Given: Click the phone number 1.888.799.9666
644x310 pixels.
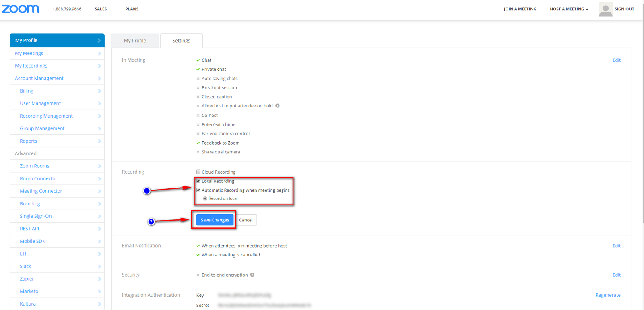Looking at the screenshot, I should 67,9.
